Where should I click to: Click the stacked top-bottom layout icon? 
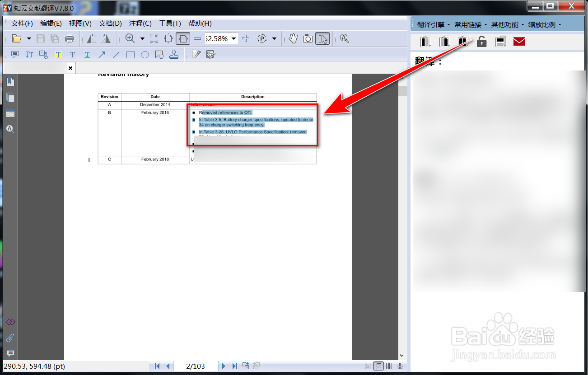tap(500, 42)
